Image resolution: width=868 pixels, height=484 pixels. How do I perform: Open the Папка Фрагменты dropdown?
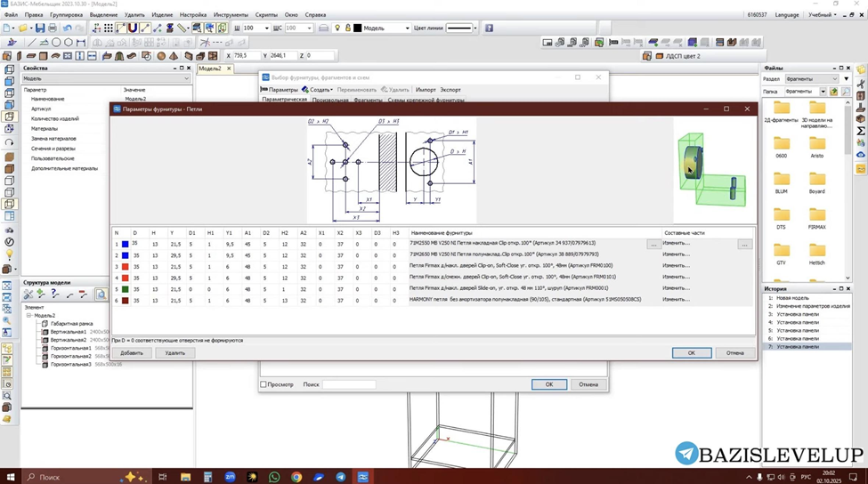click(x=823, y=92)
